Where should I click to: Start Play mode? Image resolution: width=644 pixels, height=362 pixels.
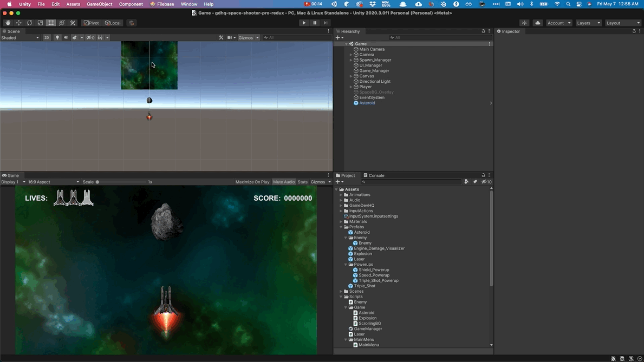(304, 23)
